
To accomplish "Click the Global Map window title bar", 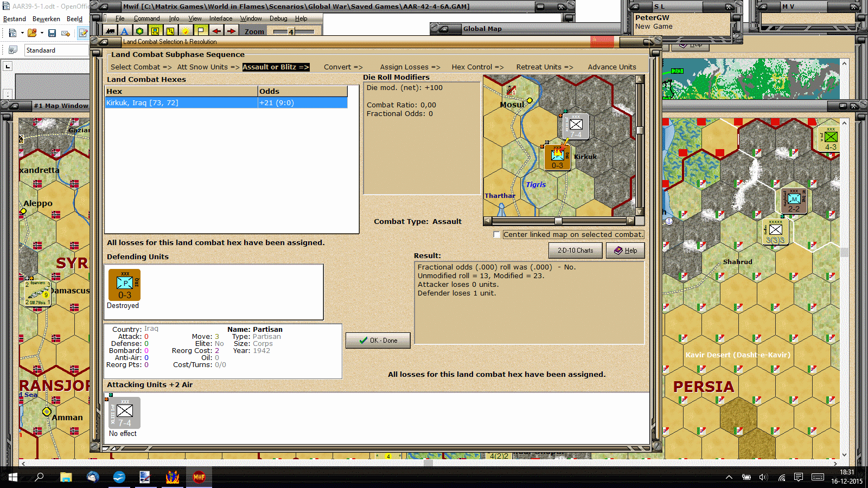I will (525, 29).
